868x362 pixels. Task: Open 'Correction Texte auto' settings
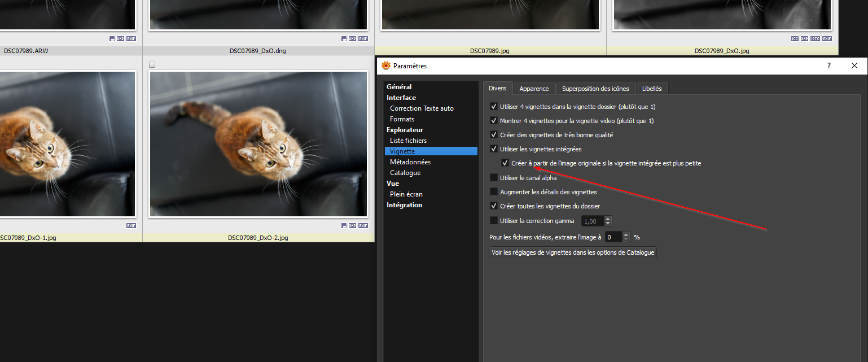click(422, 108)
